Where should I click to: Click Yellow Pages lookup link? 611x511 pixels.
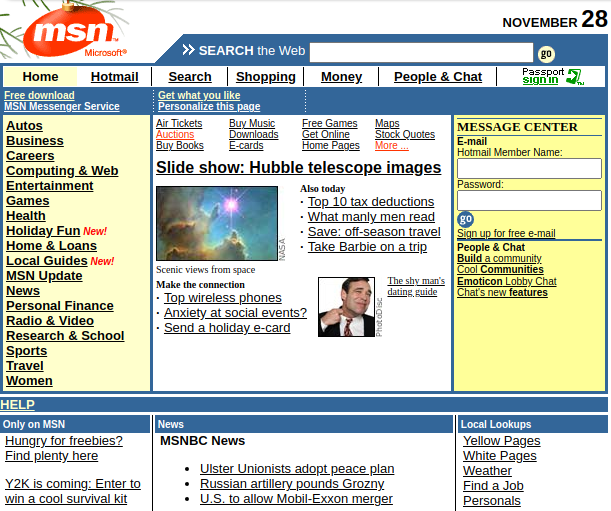[x=502, y=440]
